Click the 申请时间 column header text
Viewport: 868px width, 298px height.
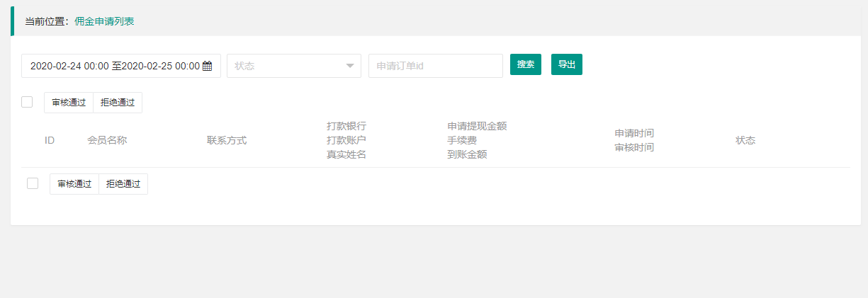coord(634,133)
